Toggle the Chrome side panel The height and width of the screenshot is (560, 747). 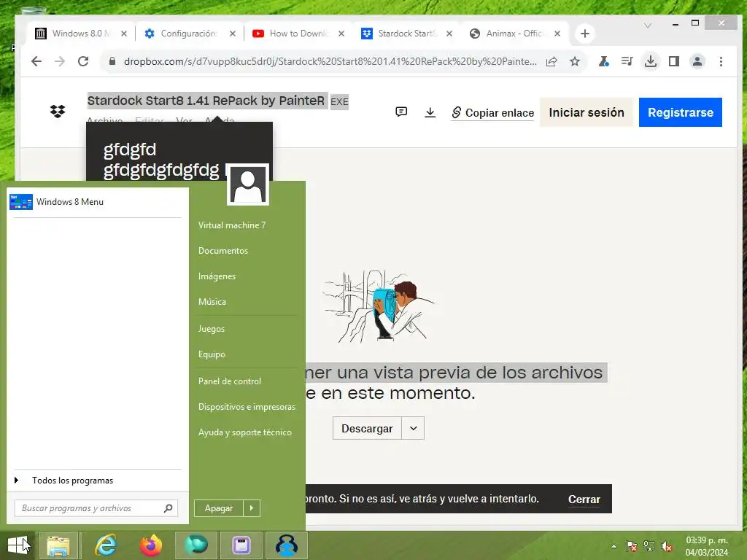pyautogui.click(x=673, y=61)
